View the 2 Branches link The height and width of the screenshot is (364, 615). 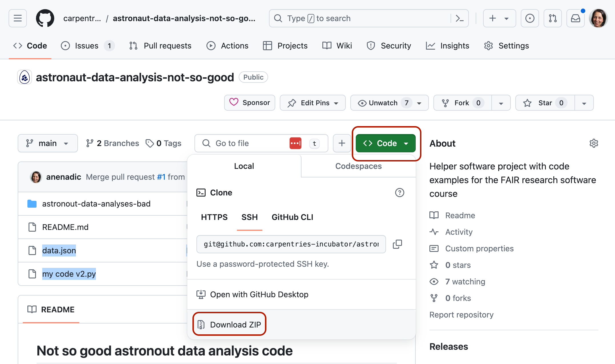(x=112, y=143)
